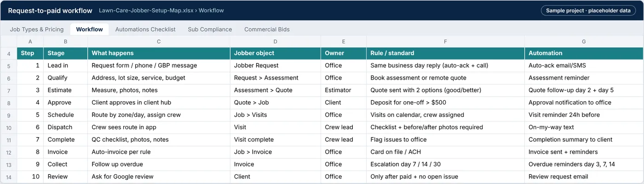Select column E header
Viewport: 644px width, 184px height.
344,41
